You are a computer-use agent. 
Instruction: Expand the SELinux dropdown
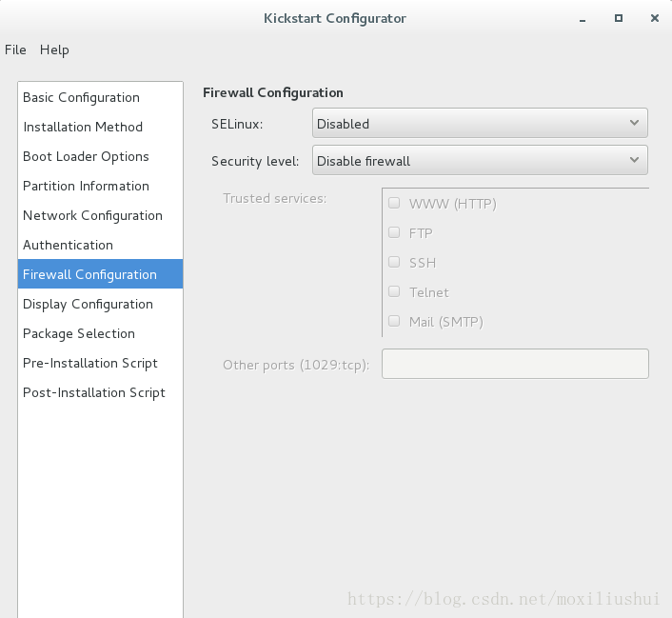(480, 123)
